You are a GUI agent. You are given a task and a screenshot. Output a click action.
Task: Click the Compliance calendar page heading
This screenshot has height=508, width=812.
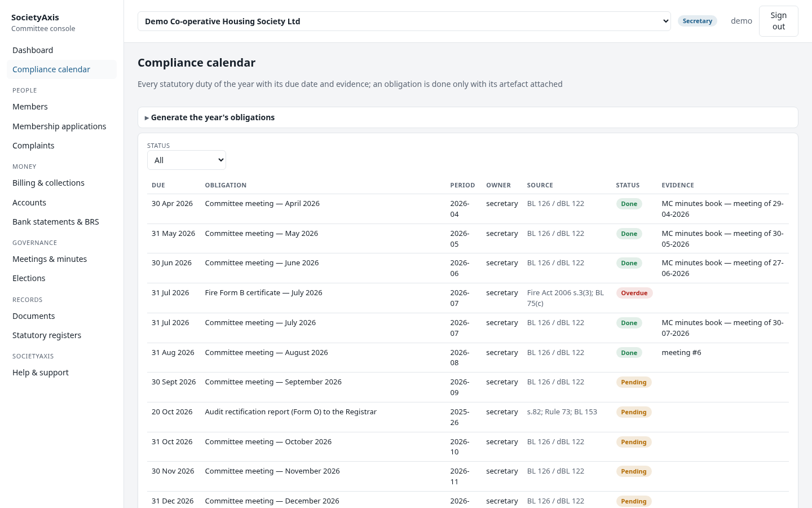click(197, 63)
